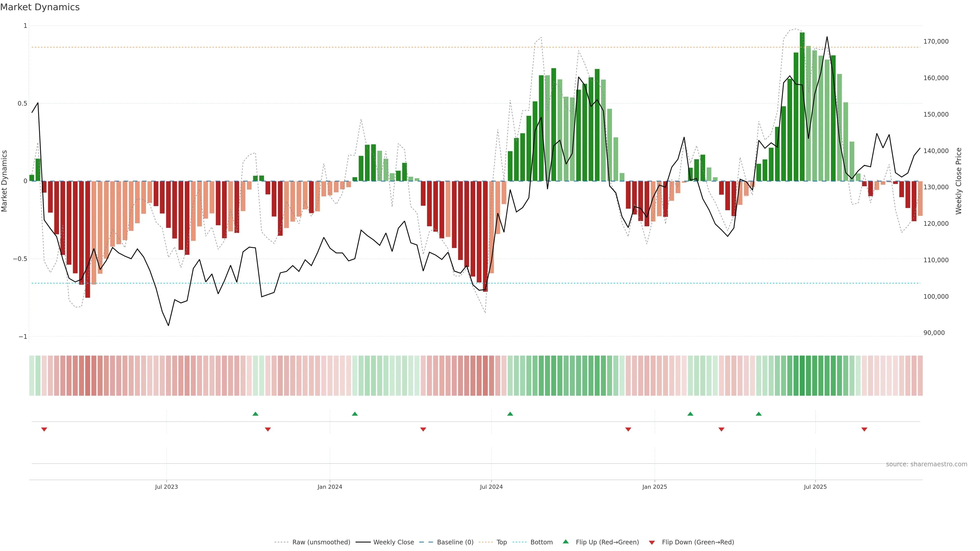
Task: Click the Jul 2024 x-axis label
Action: pyautogui.click(x=491, y=487)
